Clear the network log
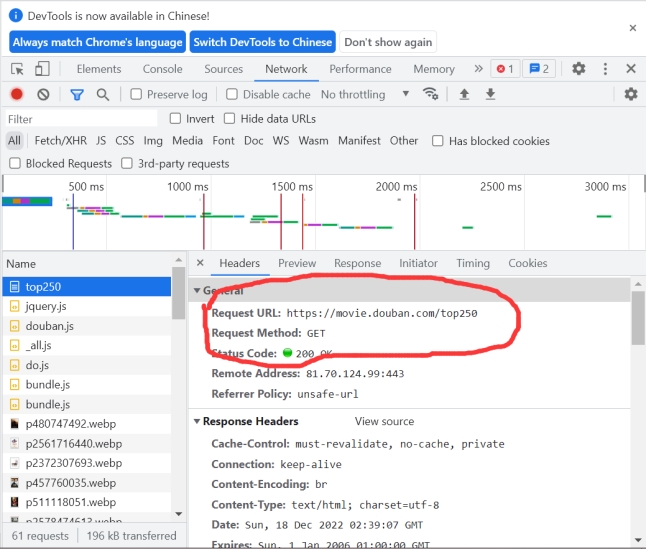The height and width of the screenshot is (549, 647). 43,95
